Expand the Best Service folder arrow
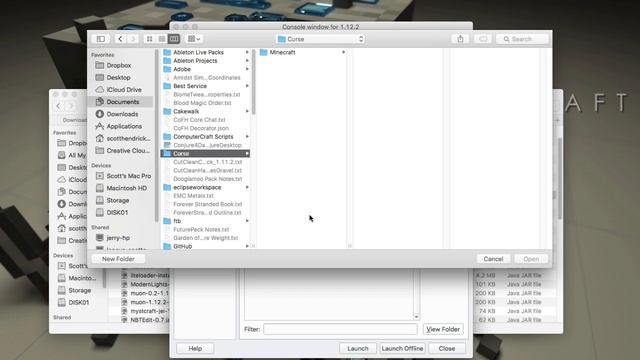 point(247,86)
